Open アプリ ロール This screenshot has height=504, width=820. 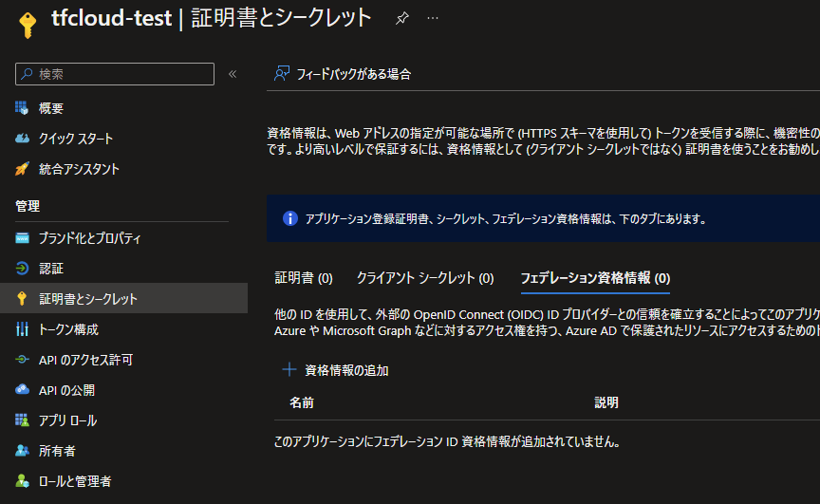68,420
